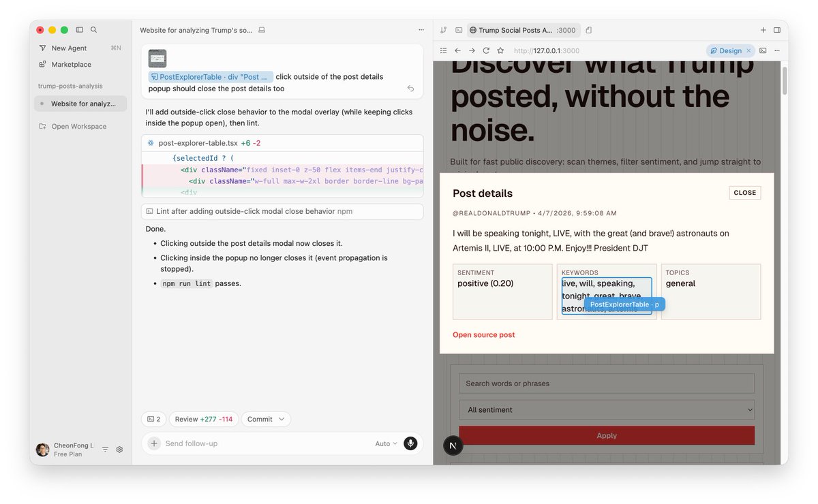Click the file icon beside the browser tab

coord(588,30)
